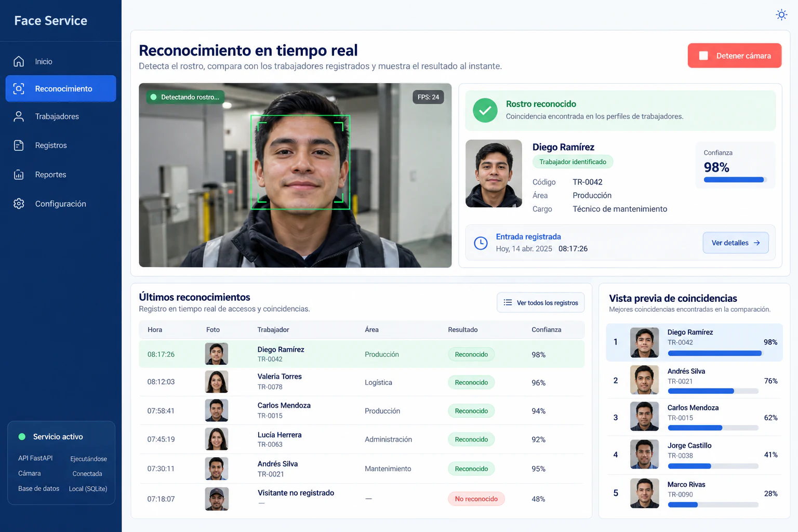Click the Mantenimiento area cell
This screenshot has height=532, width=798.
388,469
